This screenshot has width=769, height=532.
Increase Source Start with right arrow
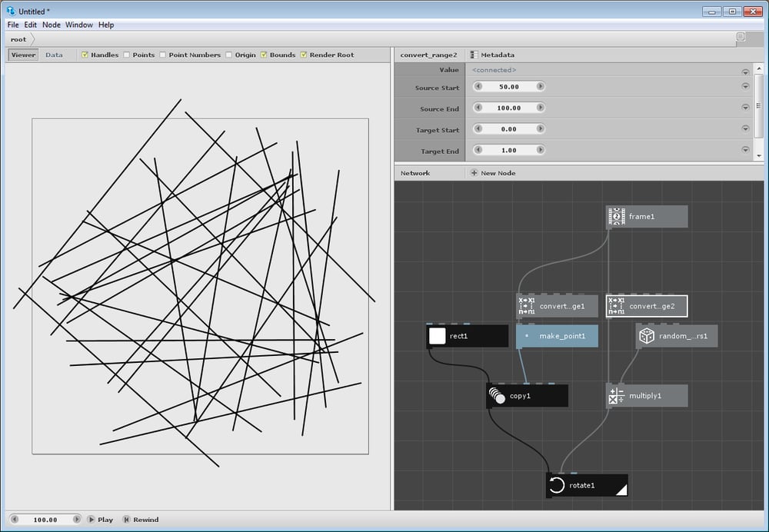tap(540, 86)
